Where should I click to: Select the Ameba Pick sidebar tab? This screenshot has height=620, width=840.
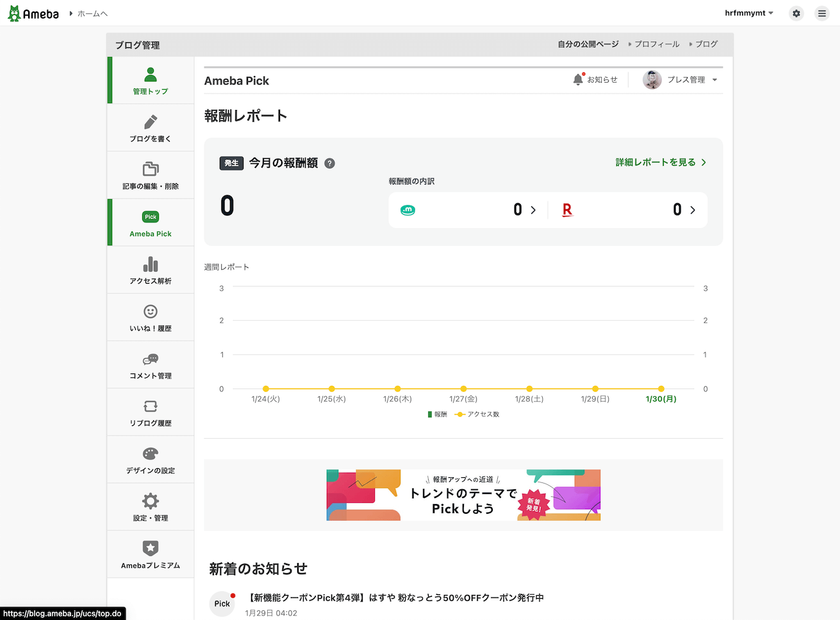151,223
